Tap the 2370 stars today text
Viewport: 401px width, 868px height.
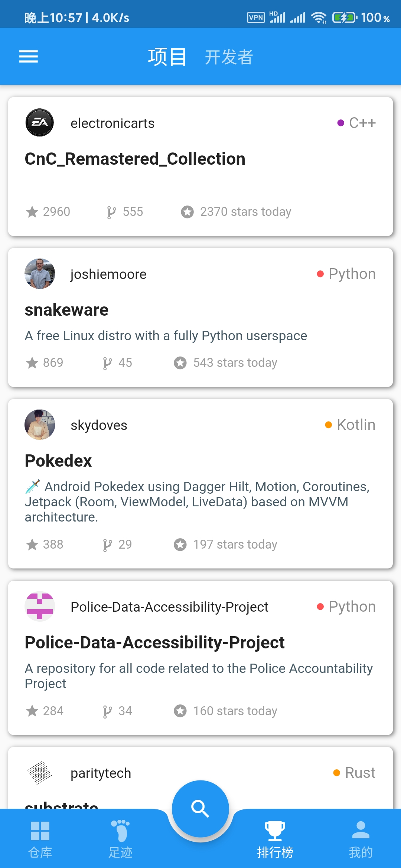pos(245,212)
